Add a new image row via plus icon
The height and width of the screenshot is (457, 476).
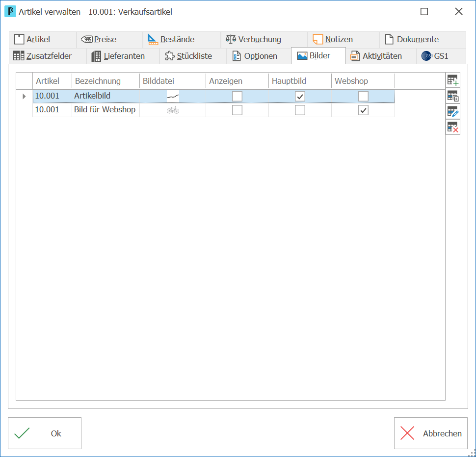pyautogui.click(x=452, y=80)
